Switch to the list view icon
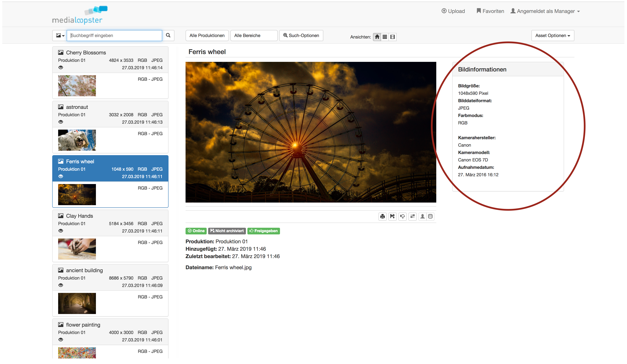The width and height of the screenshot is (627, 364). (385, 37)
